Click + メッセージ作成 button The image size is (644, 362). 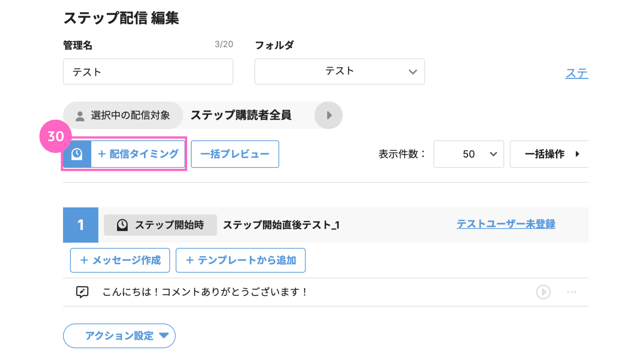(120, 260)
